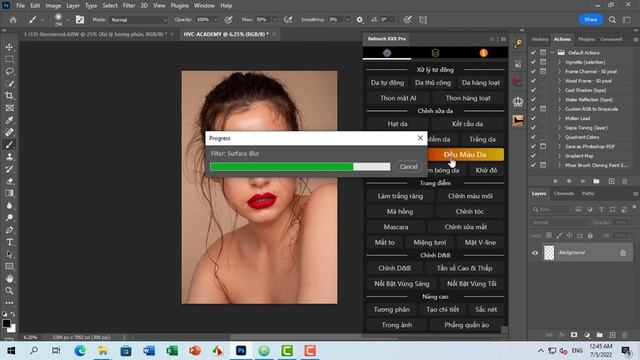Click the Share button
640x360 pixels.
(x=591, y=20)
